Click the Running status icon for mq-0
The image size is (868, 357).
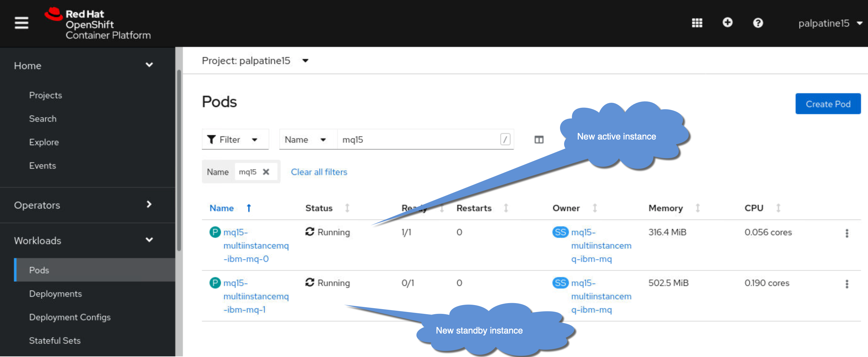[310, 232]
